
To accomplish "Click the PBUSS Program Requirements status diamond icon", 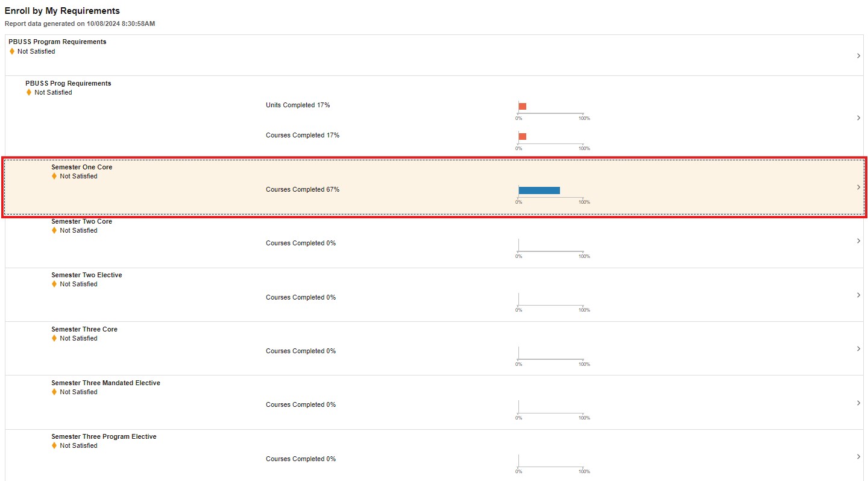I will point(12,52).
